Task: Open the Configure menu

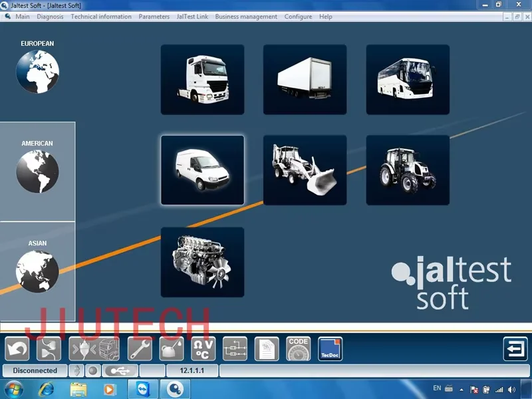Action: [298, 17]
